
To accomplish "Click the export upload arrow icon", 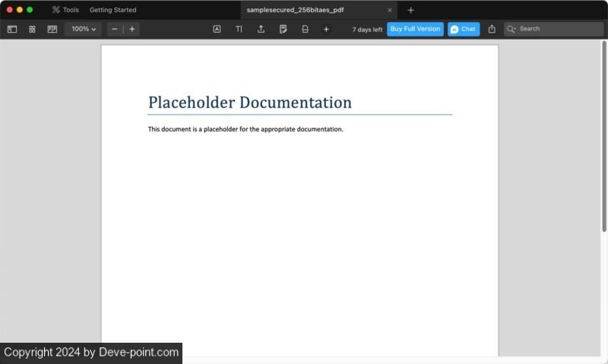I will [x=261, y=29].
